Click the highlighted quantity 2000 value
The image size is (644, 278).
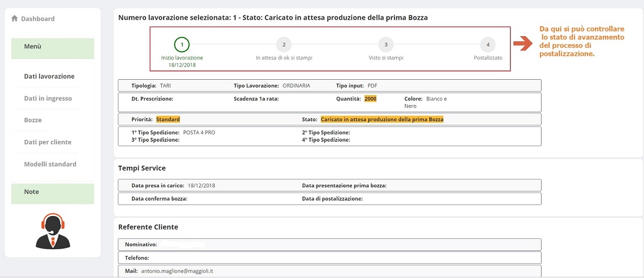tap(370, 98)
